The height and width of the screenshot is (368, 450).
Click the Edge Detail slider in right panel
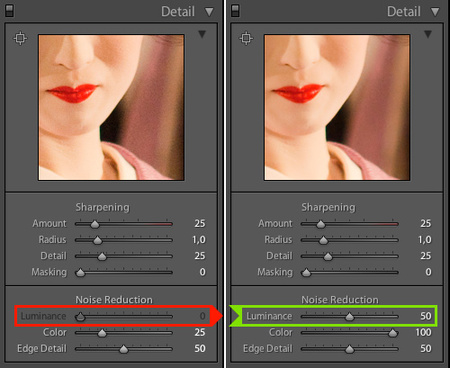coord(350,349)
